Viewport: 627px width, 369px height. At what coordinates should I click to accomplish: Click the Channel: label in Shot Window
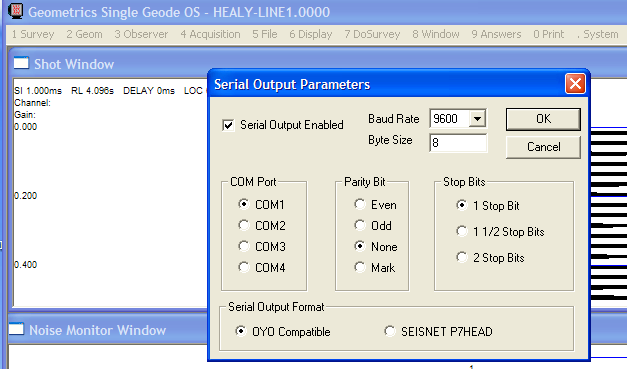(32, 103)
